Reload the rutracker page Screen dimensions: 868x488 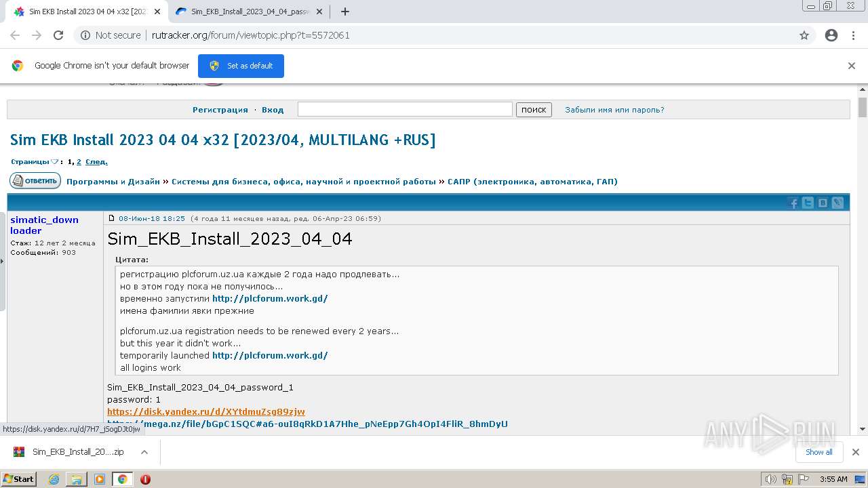(58, 35)
